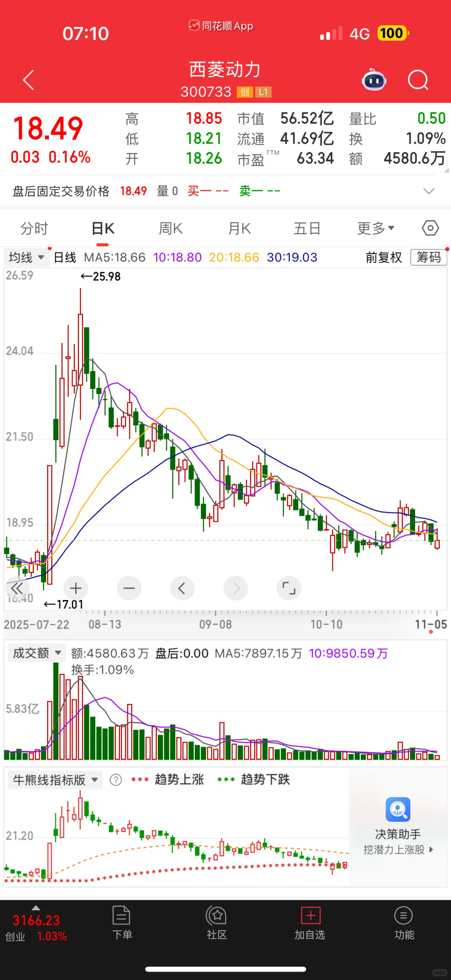Image resolution: width=451 pixels, height=980 pixels.
Task: Tap current price 18.49
Action: (48, 128)
